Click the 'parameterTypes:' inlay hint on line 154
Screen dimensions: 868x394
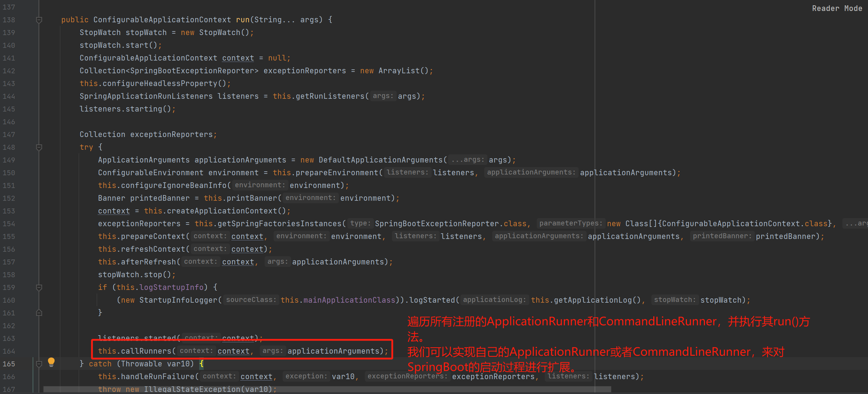coord(571,223)
